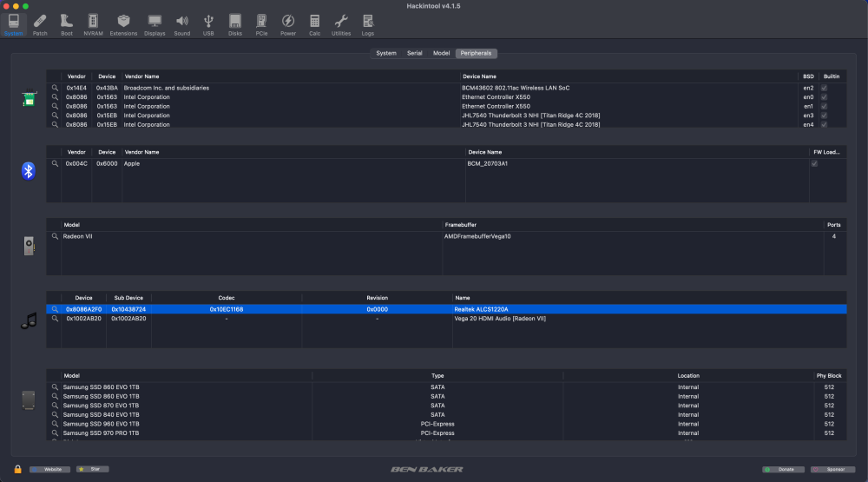
Task: Click magnifier icon for Broadcom row
Action: pyautogui.click(x=55, y=88)
